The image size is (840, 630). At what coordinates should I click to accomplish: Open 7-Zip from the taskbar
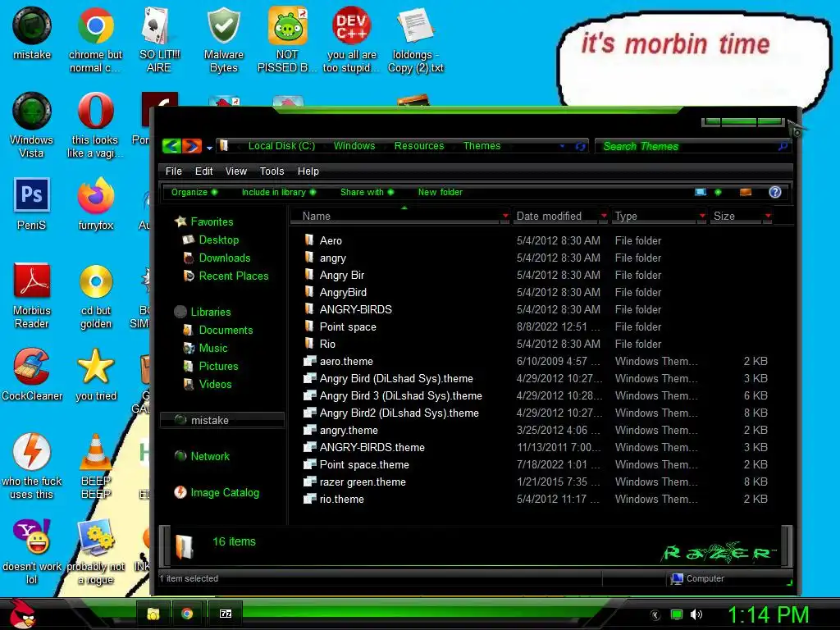226,614
